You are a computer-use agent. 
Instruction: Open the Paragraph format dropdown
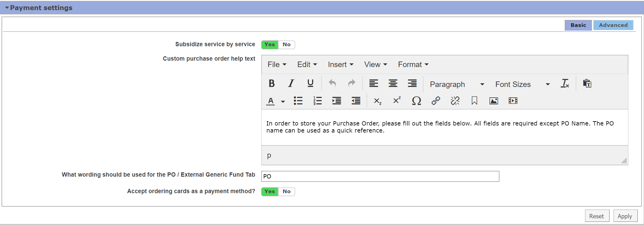457,84
